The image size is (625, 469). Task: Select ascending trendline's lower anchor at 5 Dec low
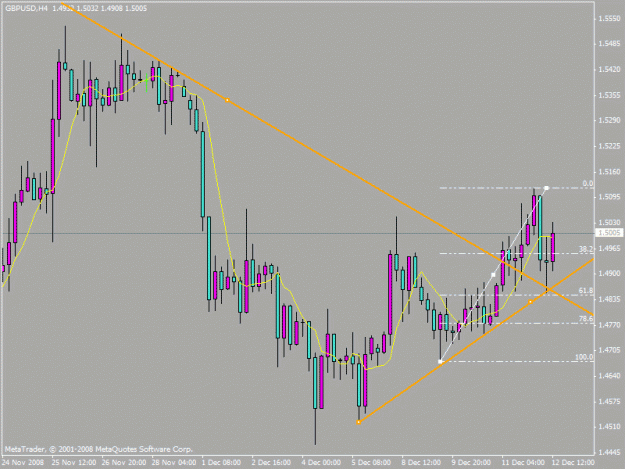tap(358, 422)
